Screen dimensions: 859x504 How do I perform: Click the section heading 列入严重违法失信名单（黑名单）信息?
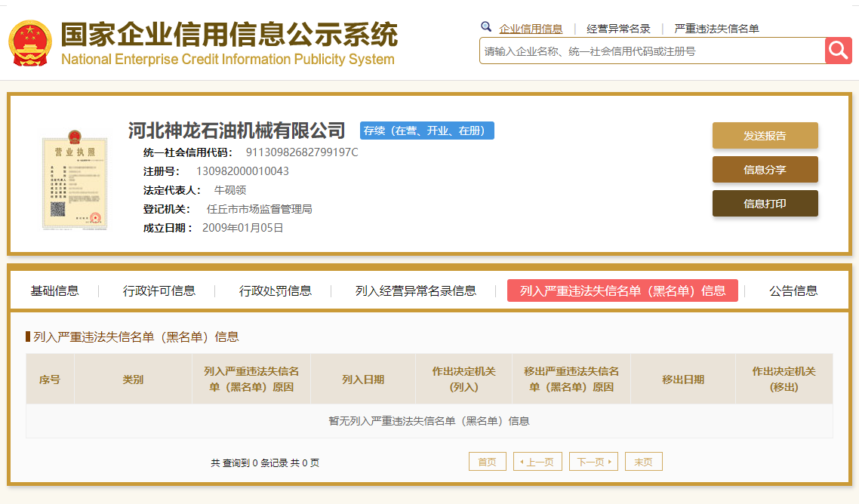pyautogui.click(x=136, y=337)
